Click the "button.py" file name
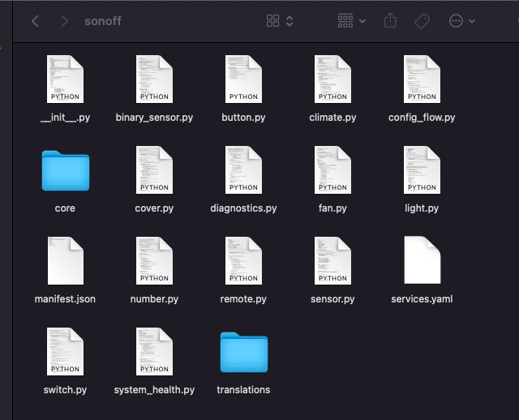Viewport: 519px width, 420px height. click(x=243, y=118)
